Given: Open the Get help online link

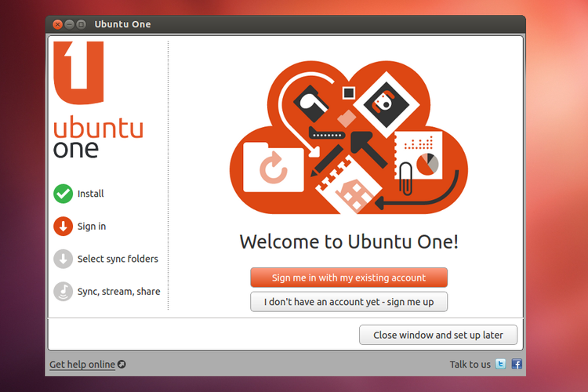Looking at the screenshot, I should [x=82, y=365].
